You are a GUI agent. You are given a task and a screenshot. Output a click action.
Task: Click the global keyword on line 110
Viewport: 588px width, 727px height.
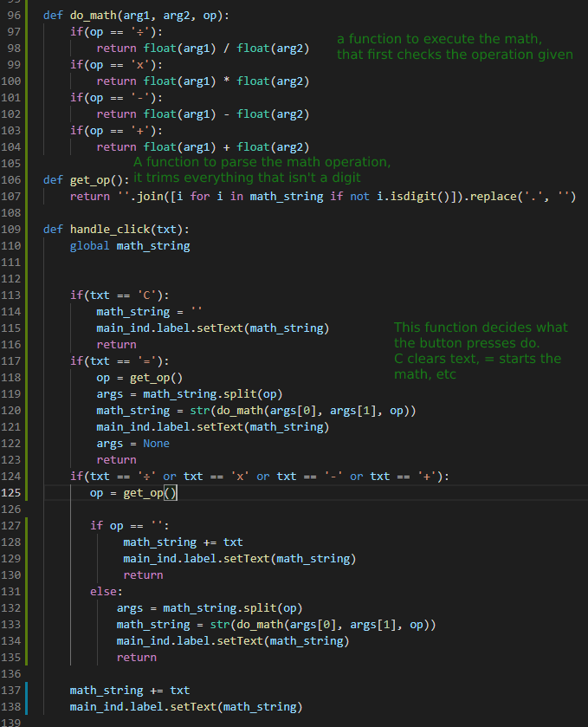89,246
